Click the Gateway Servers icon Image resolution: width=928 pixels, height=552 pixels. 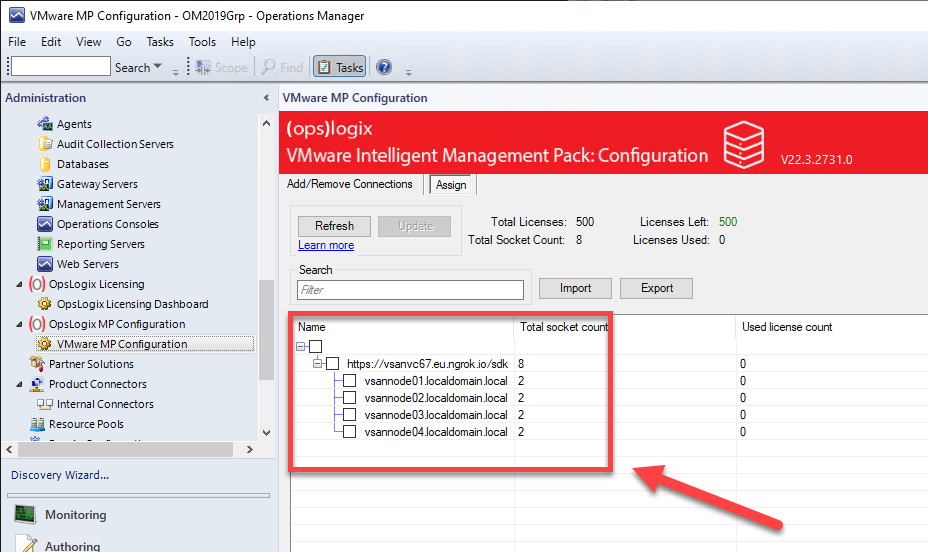click(45, 184)
